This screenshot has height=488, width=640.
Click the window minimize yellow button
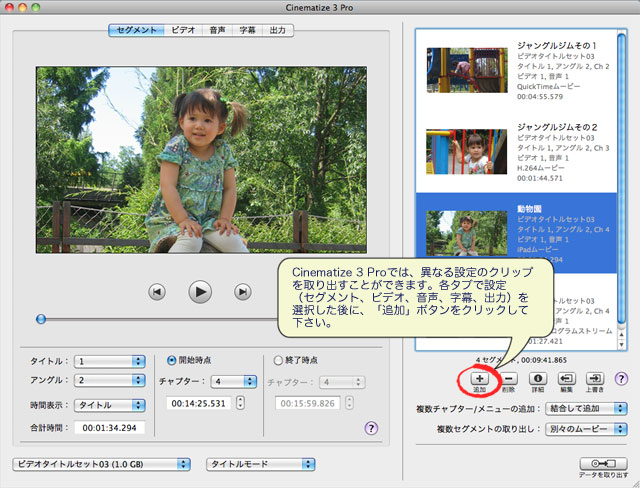click(22, 7)
